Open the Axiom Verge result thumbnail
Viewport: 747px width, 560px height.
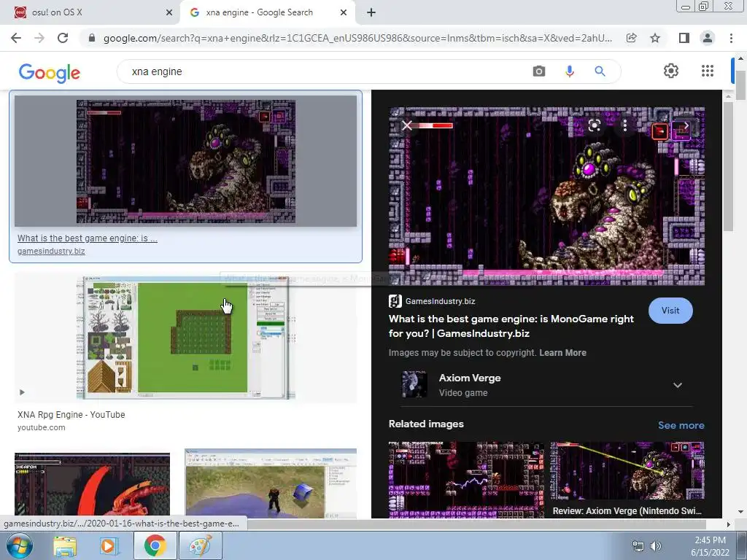tap(186, 161)
